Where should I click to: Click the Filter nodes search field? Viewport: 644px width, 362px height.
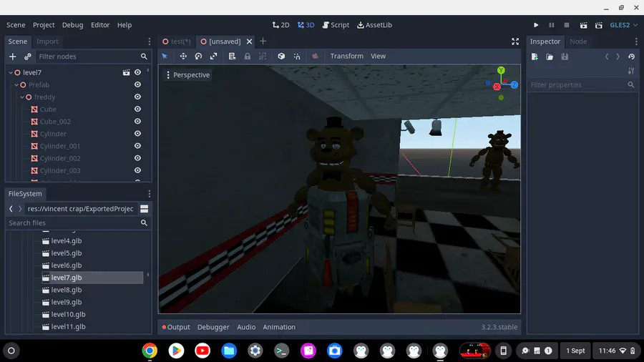(x=92, y=57)
